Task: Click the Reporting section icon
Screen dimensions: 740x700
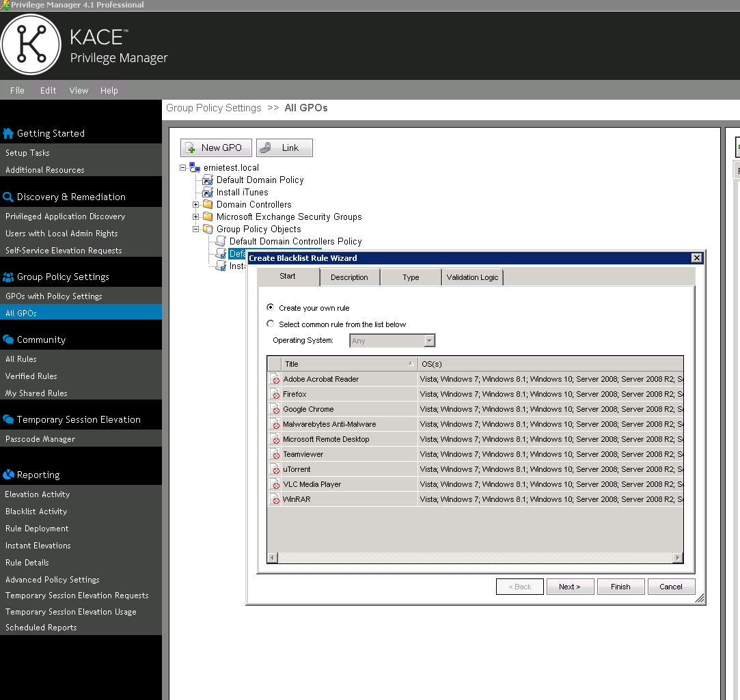Action: pyautogui.click(x=8, y=474)
